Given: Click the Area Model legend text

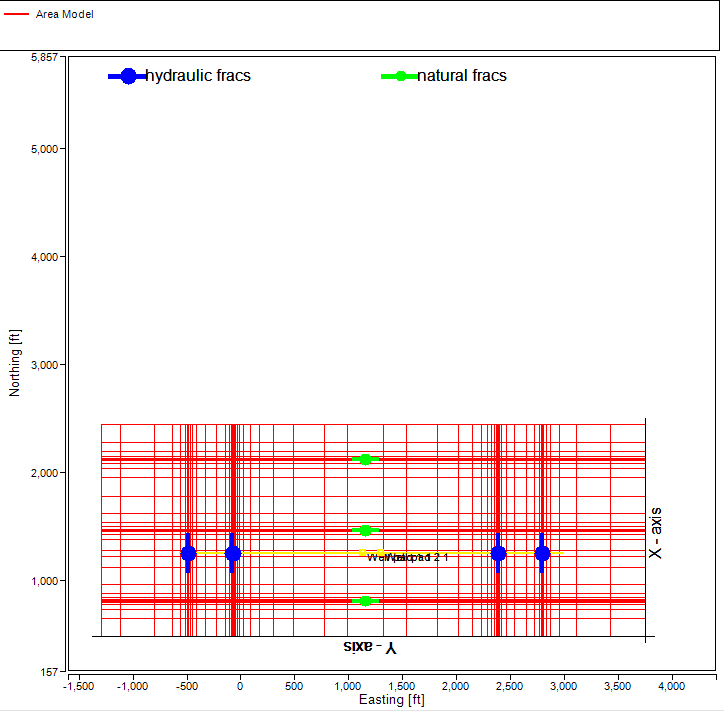Looking at the screenshot, I should click(64, 15).
